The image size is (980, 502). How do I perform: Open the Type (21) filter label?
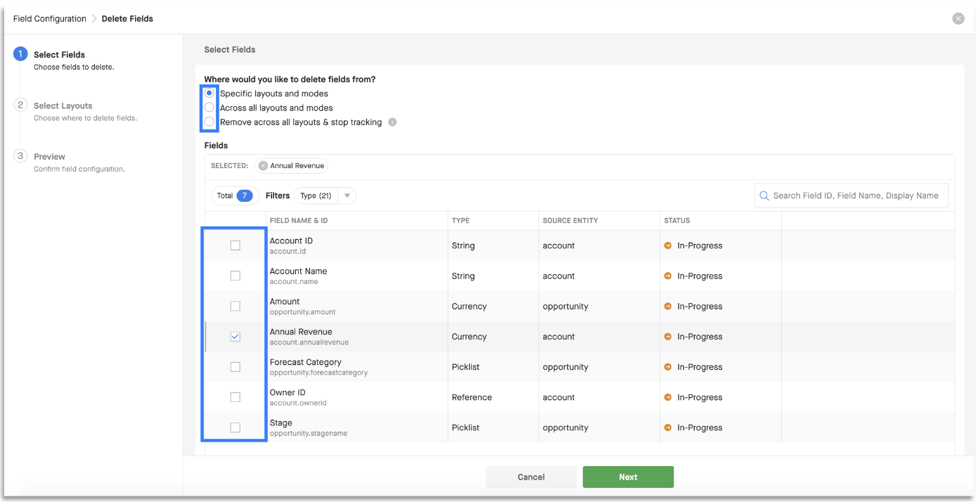click(316, 195)
